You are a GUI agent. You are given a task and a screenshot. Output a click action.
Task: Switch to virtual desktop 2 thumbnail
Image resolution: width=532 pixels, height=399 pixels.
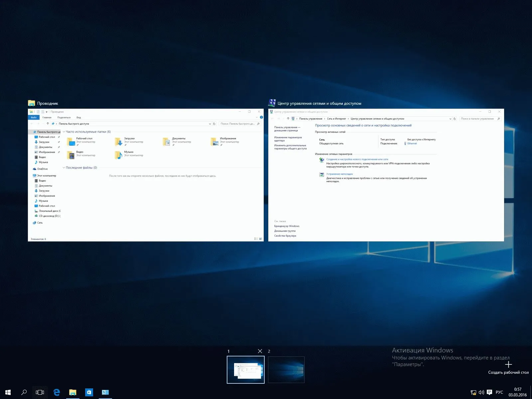[x=286, y=370]
